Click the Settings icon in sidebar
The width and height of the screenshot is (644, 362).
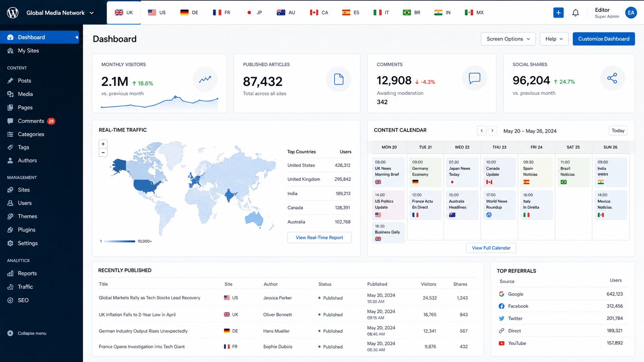point(10,243)
